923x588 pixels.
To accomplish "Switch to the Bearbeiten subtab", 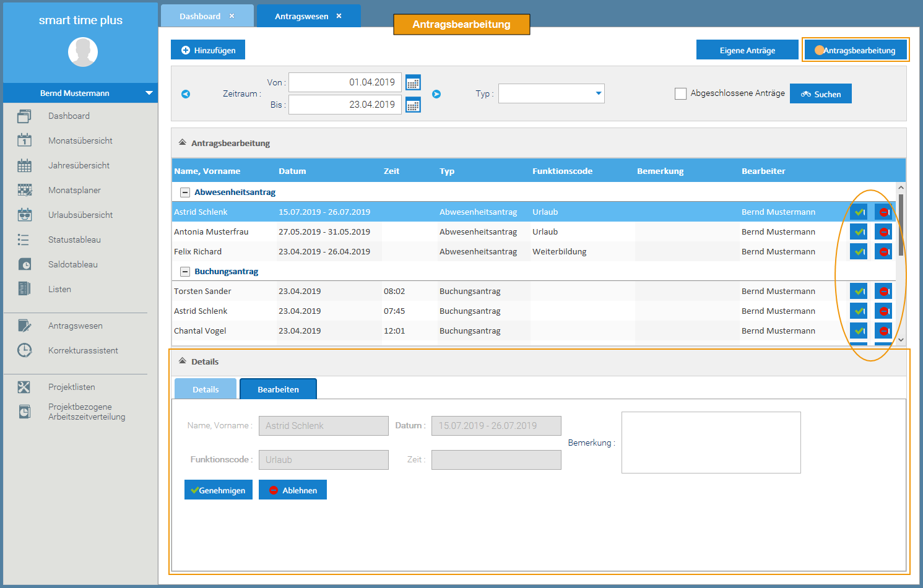I will 278,389.
